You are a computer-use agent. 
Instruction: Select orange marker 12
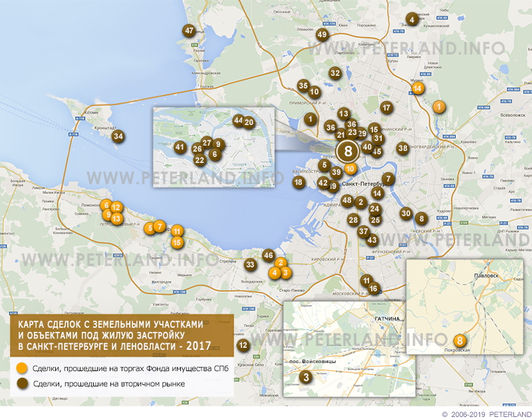(x=116, y=208)
